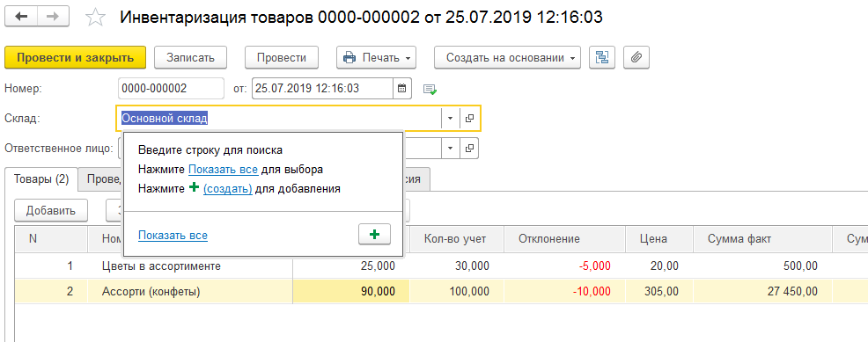Click the forward navigation arrow
Image resolution: width=868 pixels, height=342 pixels.
click(53, 17)
